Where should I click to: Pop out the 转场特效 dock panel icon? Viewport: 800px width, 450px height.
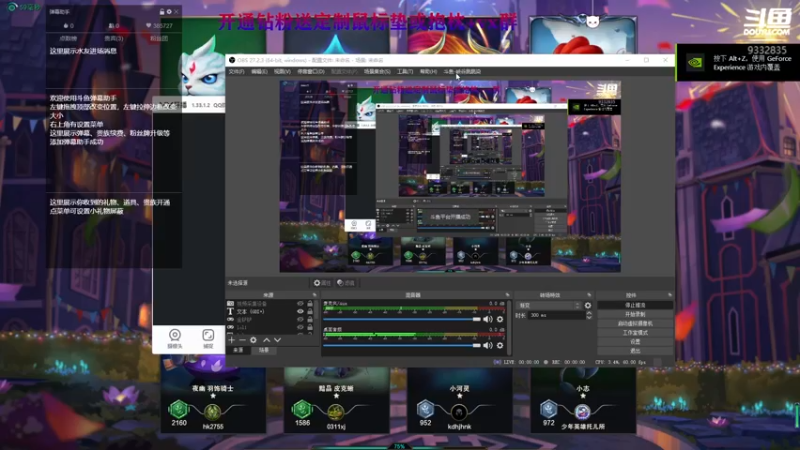(x=589, y=295)
